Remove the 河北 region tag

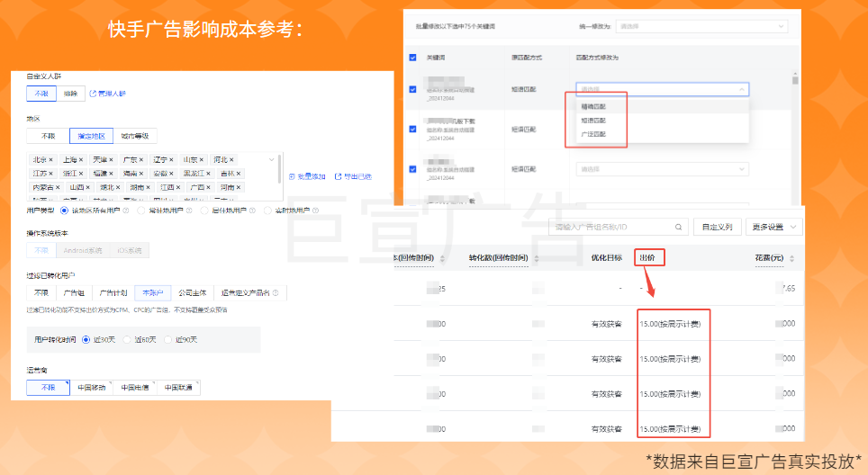[x=231, y=160]
